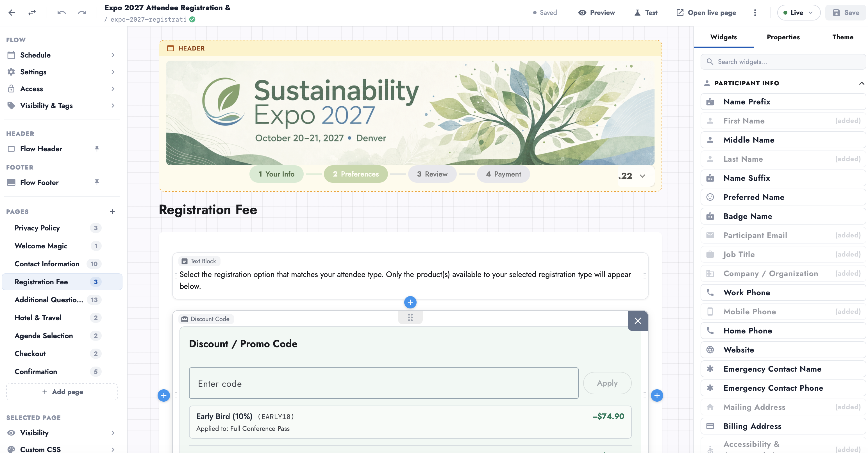This screenshot has width=868, height=453.
Task: Click the green verified check next to slug
Action: tap(192, 20)
